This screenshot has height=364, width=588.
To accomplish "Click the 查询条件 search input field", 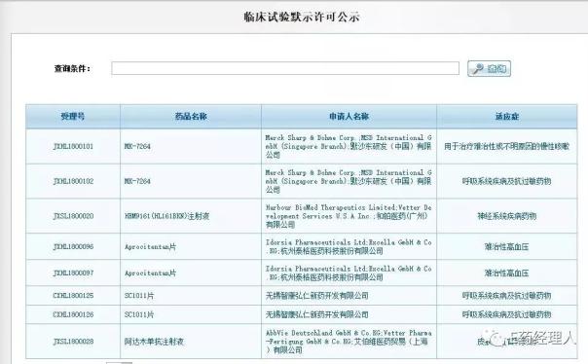I will coord(285,68).
